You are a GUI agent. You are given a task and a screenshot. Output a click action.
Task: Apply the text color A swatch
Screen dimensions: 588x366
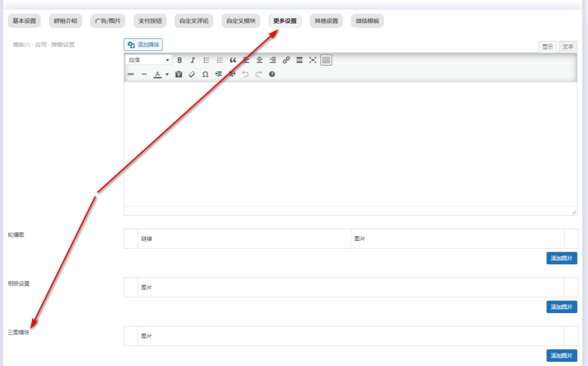[x=157, y=74]
